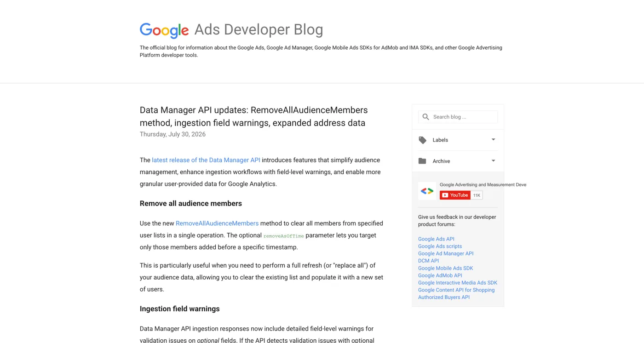Follow the latest release of Data Manager API link

pyautogui.click(x=206, y=160)
